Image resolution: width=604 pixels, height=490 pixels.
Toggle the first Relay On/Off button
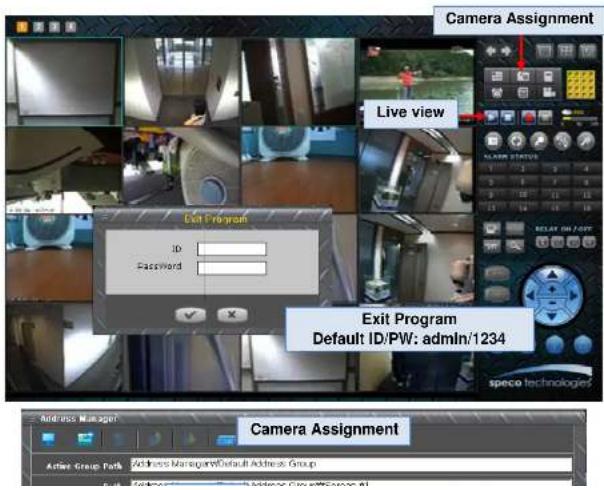pyautogui.click(x=542, y=242)
